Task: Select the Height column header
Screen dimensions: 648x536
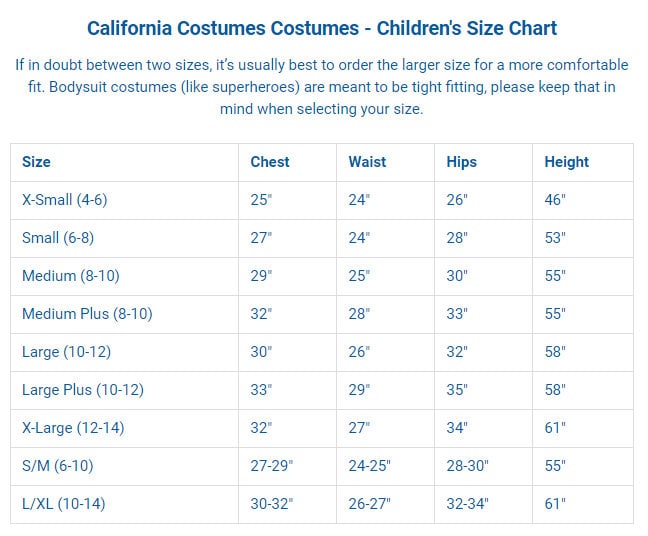Action: pyautogui.click(x=567, y=162)
